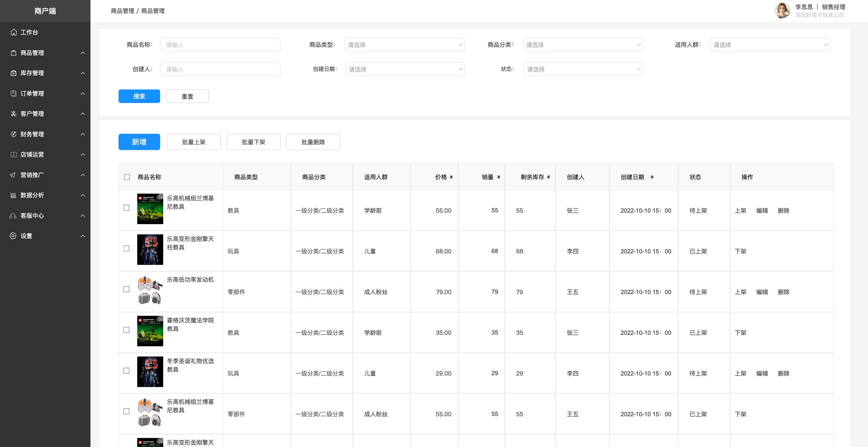Click the 批量上架 button

coord(194,142)
